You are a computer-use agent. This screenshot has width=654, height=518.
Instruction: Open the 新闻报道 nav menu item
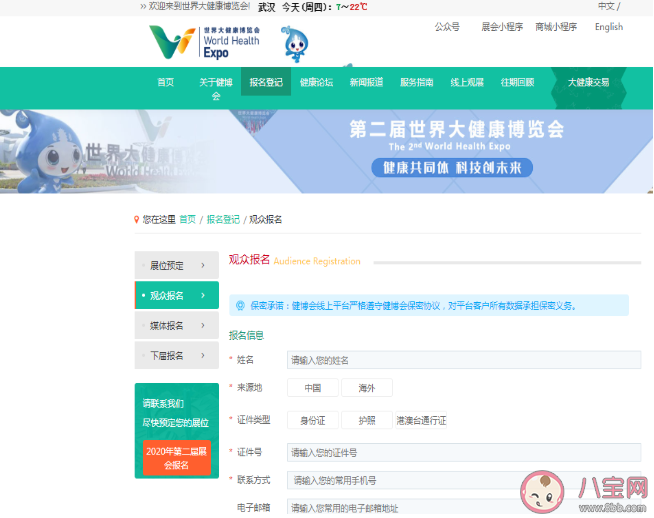[366, 82]
